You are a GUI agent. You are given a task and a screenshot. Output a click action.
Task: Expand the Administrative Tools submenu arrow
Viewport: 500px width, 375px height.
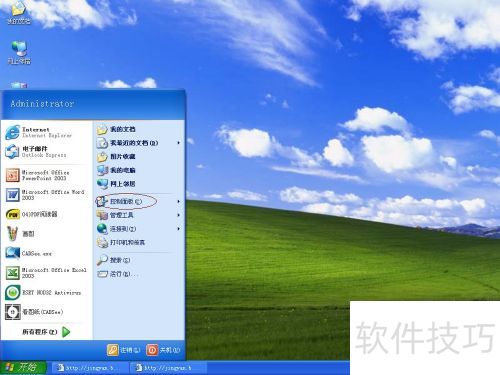coord(179,215)
